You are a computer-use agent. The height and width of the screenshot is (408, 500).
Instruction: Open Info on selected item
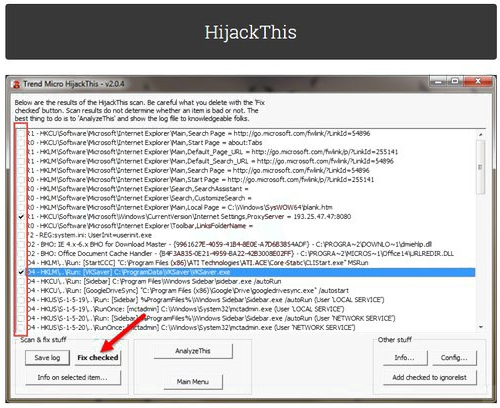(73, 378)
